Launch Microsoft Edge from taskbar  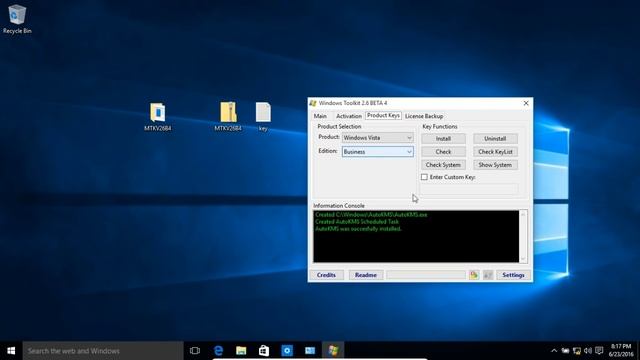218,351
